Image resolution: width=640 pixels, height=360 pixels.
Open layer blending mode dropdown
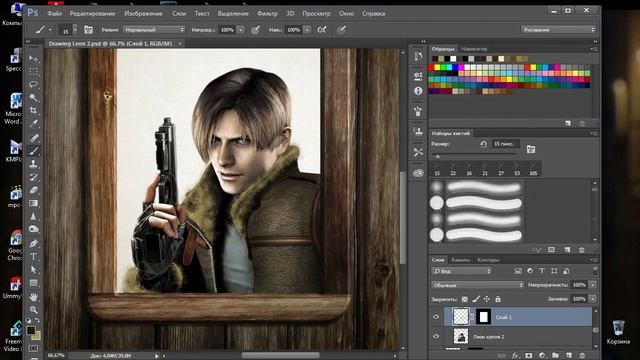tap(478, 285)
